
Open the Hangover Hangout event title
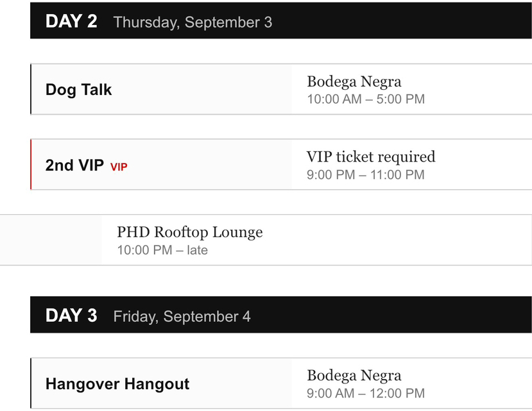117,384
